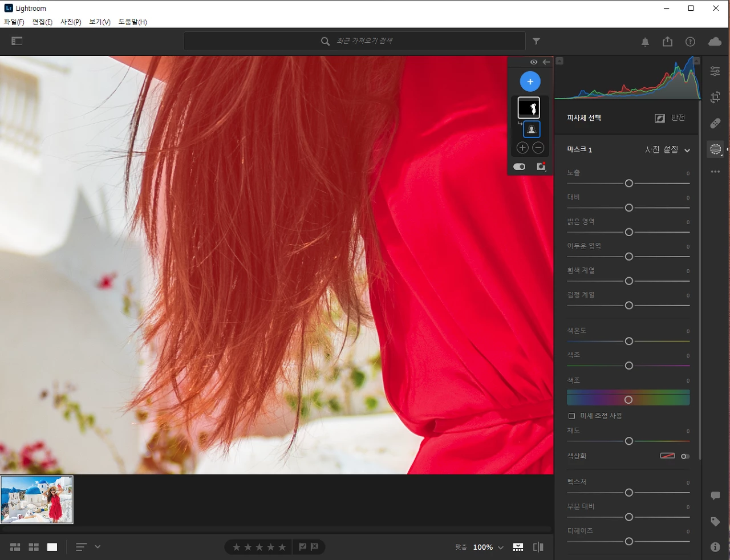Click the 최근 가져오기 검색 search field

point(354,41)
